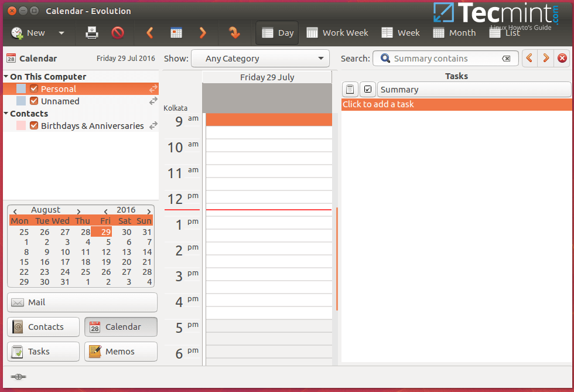
Task: Click the 5 pm time slot
Action: [x=269, y=326]
